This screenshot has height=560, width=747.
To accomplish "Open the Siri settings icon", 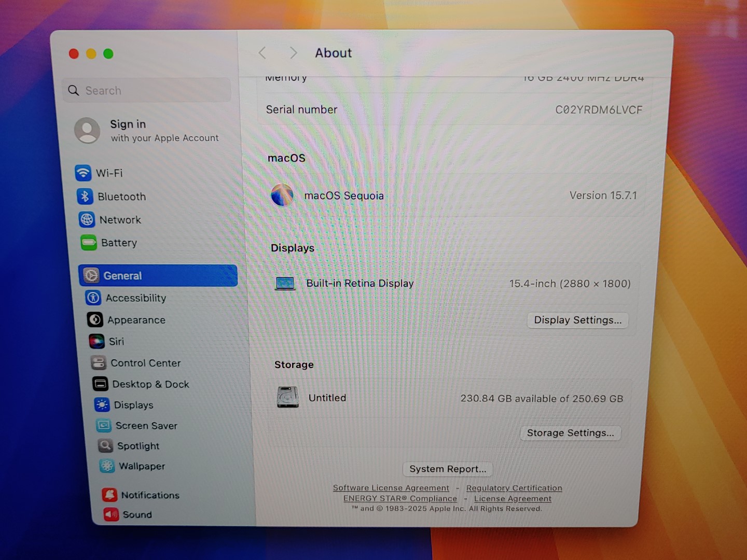I will (96, 341).
